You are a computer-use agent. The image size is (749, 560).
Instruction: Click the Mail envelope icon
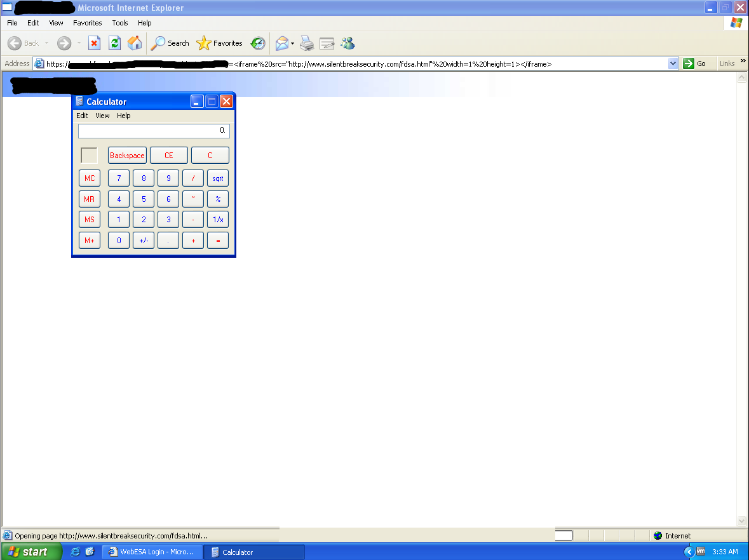coord(282,43)
